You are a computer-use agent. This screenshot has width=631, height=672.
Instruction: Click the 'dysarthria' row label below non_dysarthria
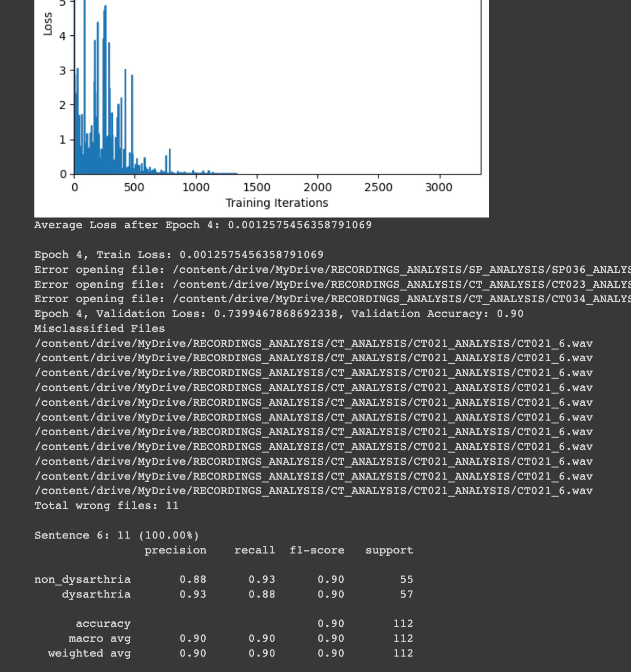pyautogui.click(x=96, y=595)
